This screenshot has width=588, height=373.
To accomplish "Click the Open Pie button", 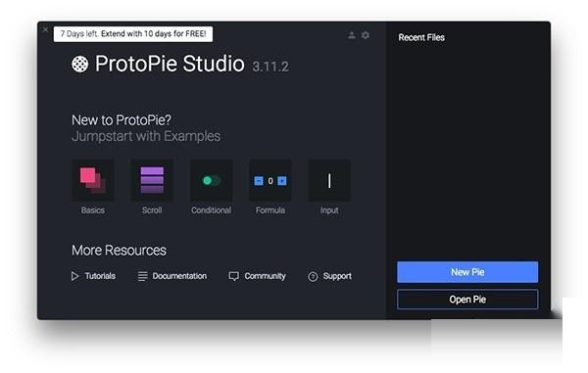I will coord(467,300).
